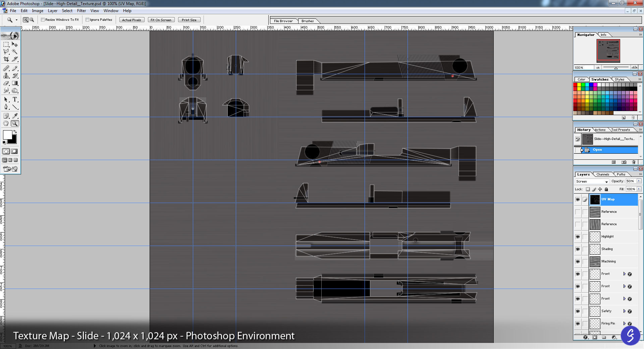The height and width of the screenshot is (349, 644).
Task: Open the File Browser tab in palette well
Action: tap(283, 21)
